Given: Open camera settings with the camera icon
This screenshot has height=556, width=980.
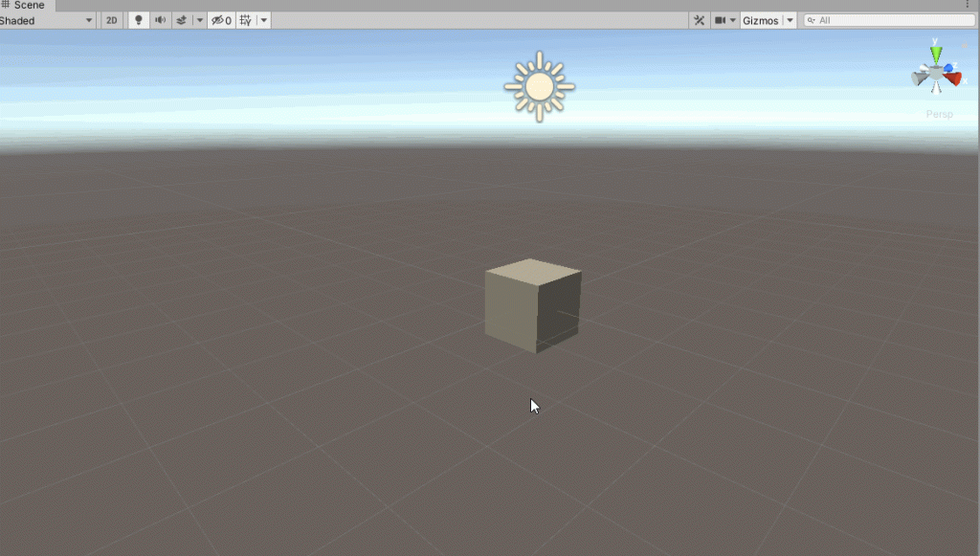Looking at the screenshot, I should pyautogui.click(x=722, y=19).
